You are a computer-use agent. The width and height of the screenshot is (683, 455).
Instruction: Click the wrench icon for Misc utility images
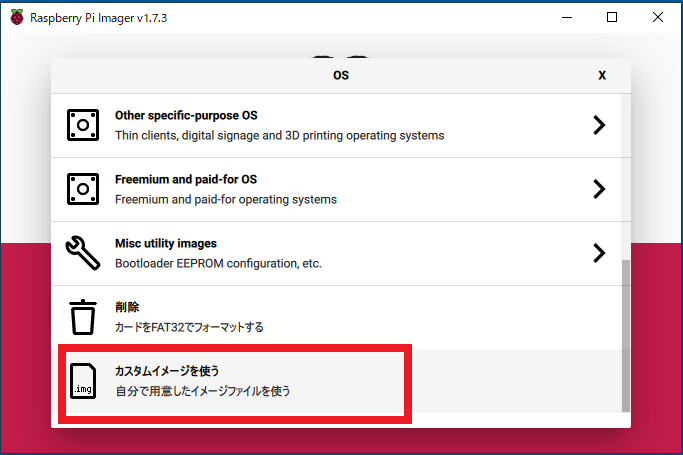click(x=83, y=253)
